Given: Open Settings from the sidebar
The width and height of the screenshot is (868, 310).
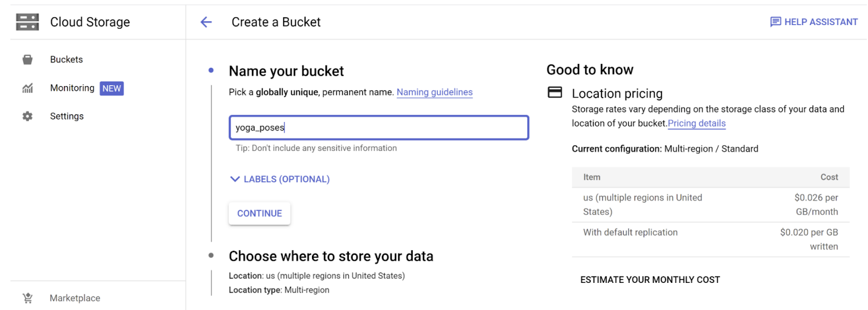Looking at the screenshot, I should click(67, 117).
